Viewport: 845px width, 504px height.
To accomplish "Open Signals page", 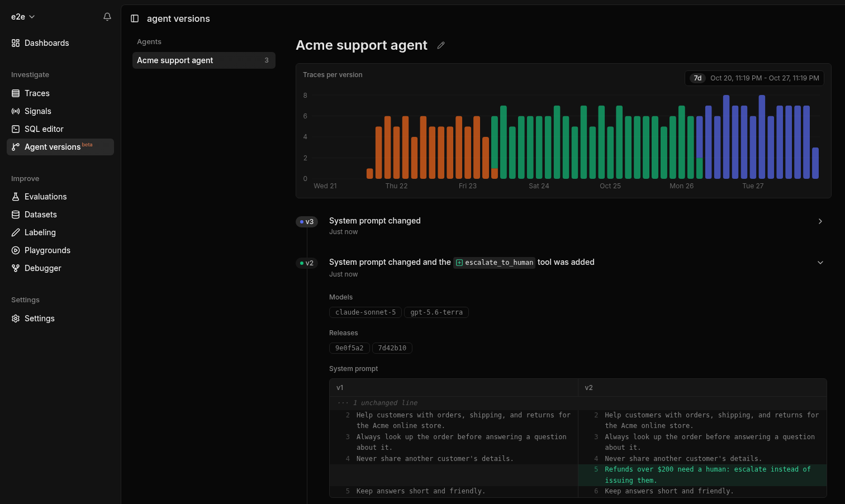I will pyautogui.click(x=60, y=111).
